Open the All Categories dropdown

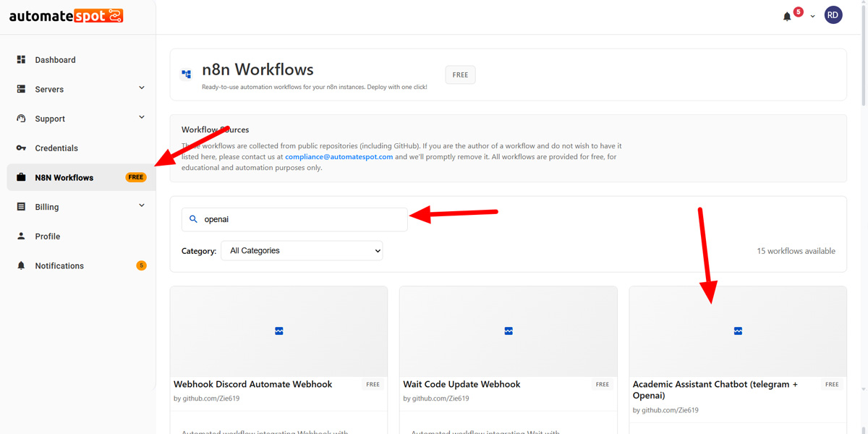click(x=302, y=251)
